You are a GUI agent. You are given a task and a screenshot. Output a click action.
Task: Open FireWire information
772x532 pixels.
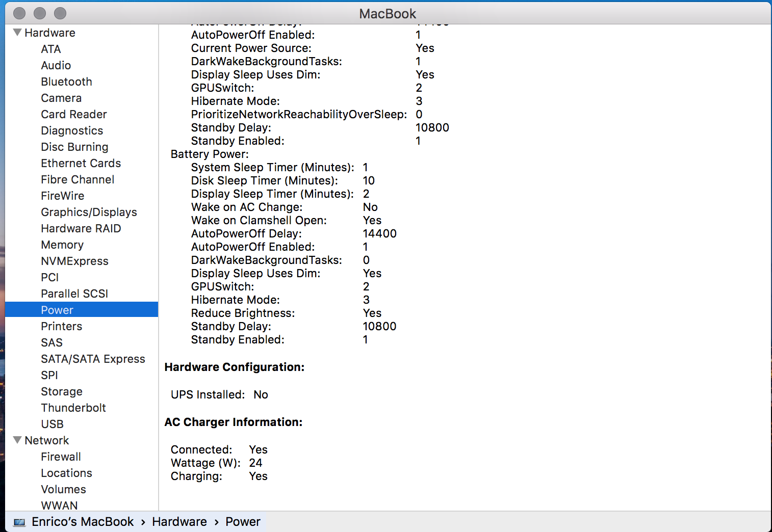[63, 196]
